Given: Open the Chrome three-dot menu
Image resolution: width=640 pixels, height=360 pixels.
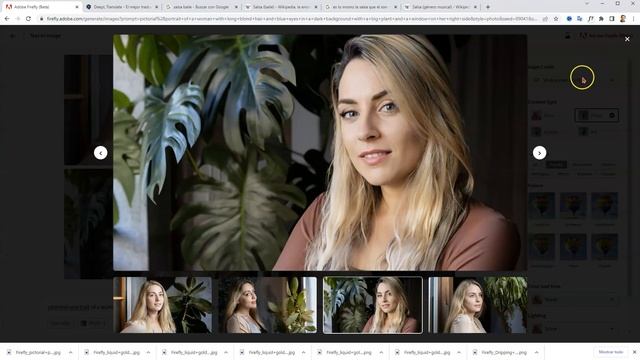Looking at the screenshot, I should 633,19.
